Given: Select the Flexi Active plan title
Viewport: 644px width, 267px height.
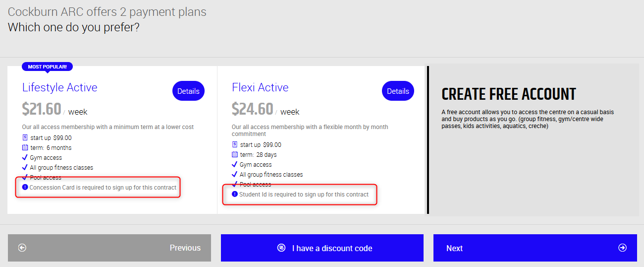Looking at the screenshot, I should point(260,87).
